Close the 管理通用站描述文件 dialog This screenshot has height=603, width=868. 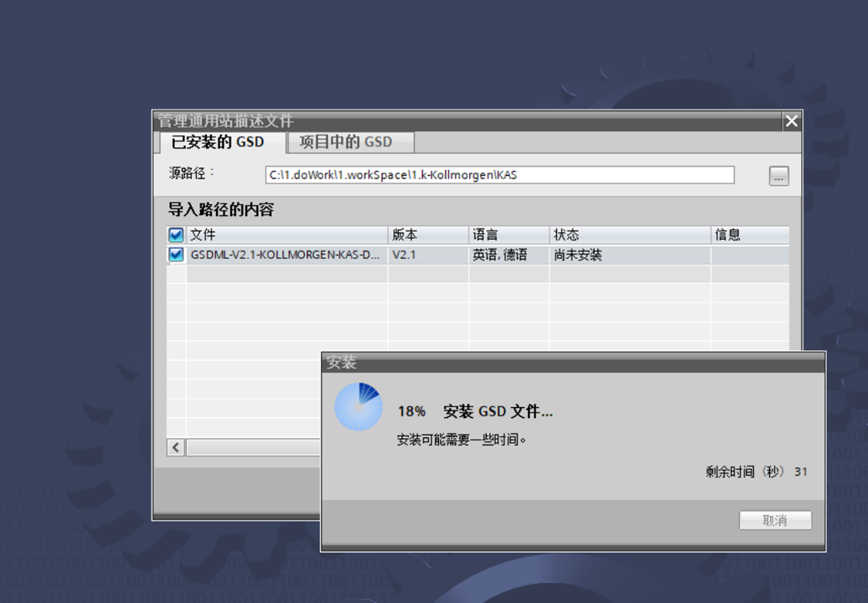click(x=791, y=121)
